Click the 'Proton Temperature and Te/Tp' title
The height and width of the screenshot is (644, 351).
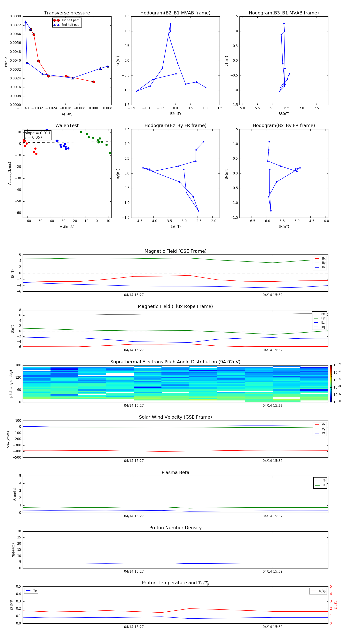coord(175,583)
